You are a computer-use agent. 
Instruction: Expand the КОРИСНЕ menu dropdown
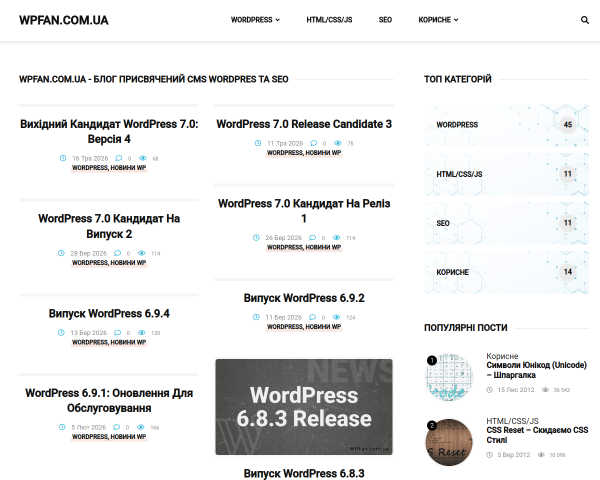tap(438, 20)
